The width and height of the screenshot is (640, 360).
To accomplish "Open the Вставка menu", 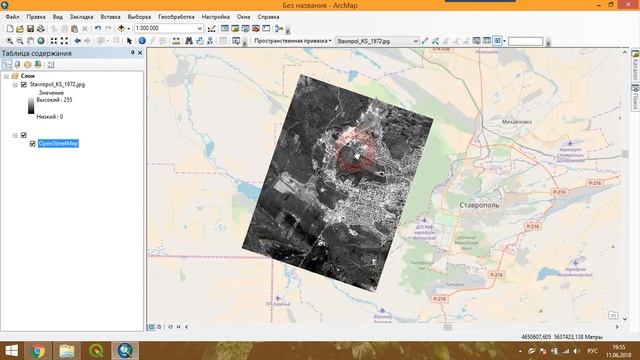I will click(110, 17).
